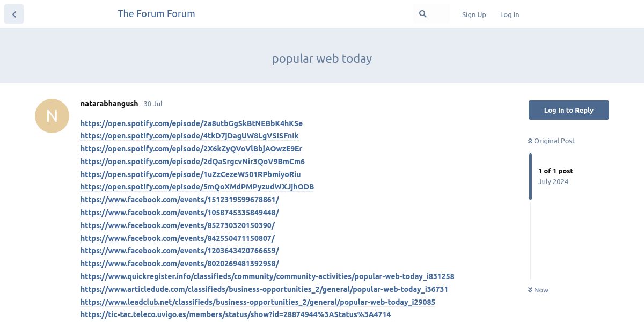Open Facebook event link 8020269481392958

click(180, 264)
